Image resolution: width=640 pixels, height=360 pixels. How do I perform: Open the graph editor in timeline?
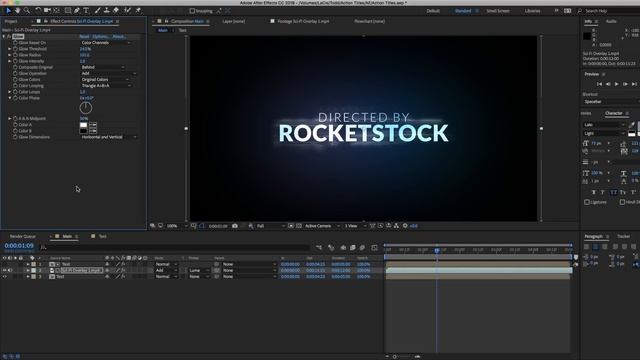pos(375,247)
